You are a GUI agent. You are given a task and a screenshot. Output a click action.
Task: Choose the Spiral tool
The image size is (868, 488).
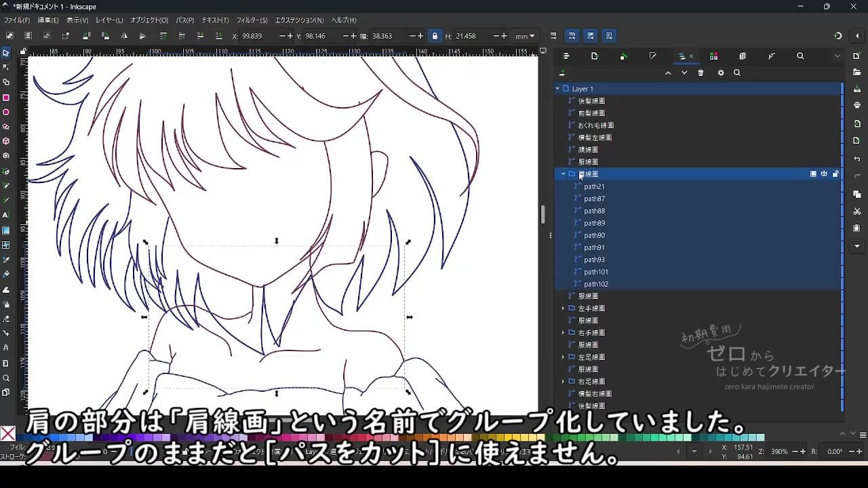(x=6, y=156)
